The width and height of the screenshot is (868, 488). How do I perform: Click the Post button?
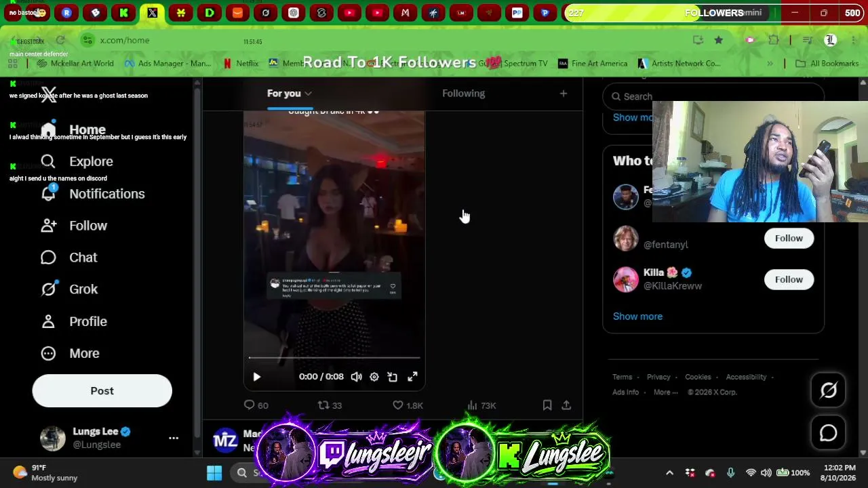pos(102,390)
